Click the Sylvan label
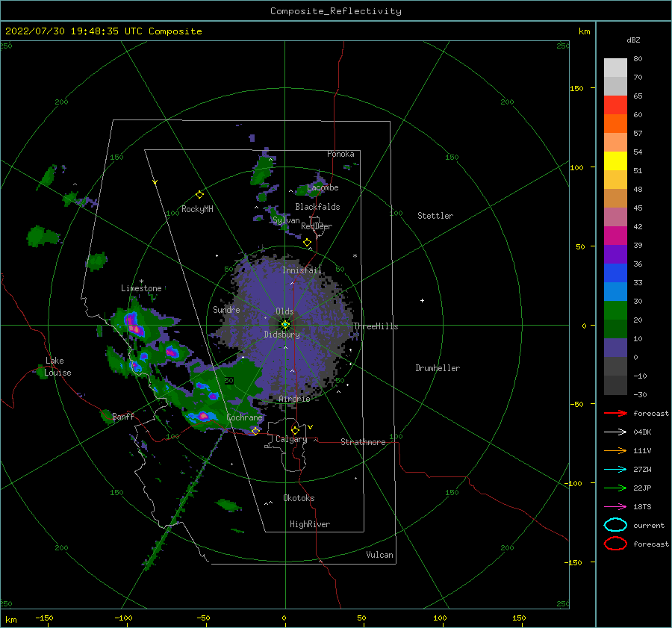 tap(286, 220)
